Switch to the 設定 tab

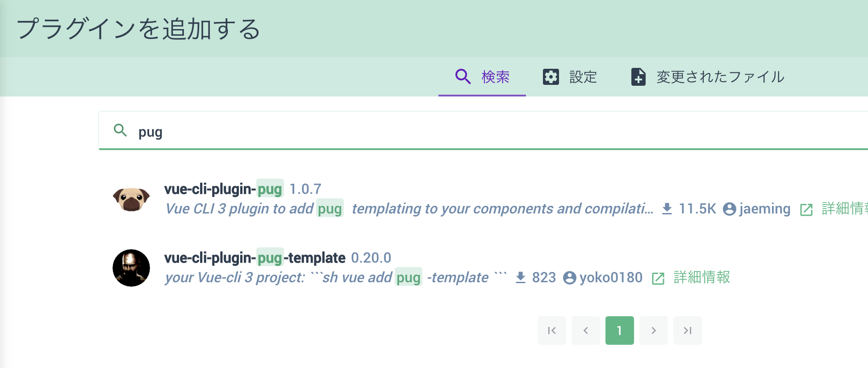583,76
